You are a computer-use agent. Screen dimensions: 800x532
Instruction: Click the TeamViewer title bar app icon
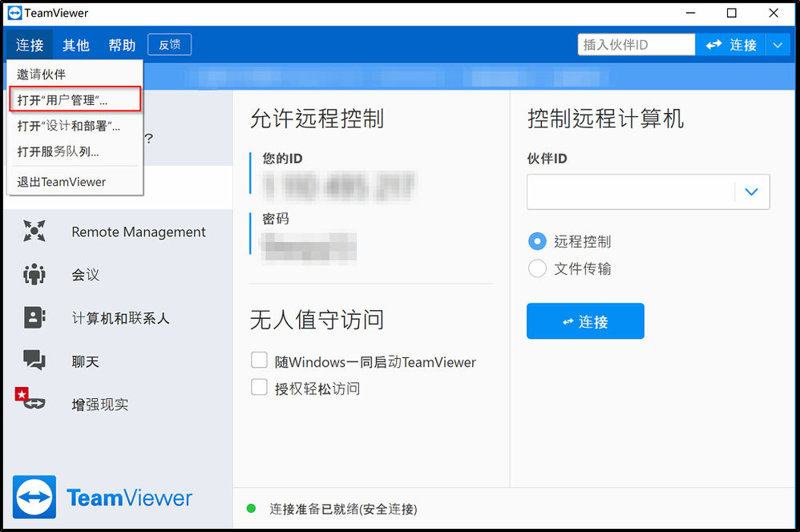tap(14, 13)
